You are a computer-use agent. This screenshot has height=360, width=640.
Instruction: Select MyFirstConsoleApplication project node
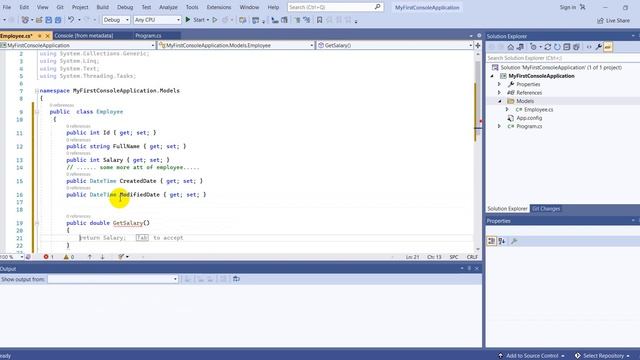pyautogui.click(x=541, y=76)
